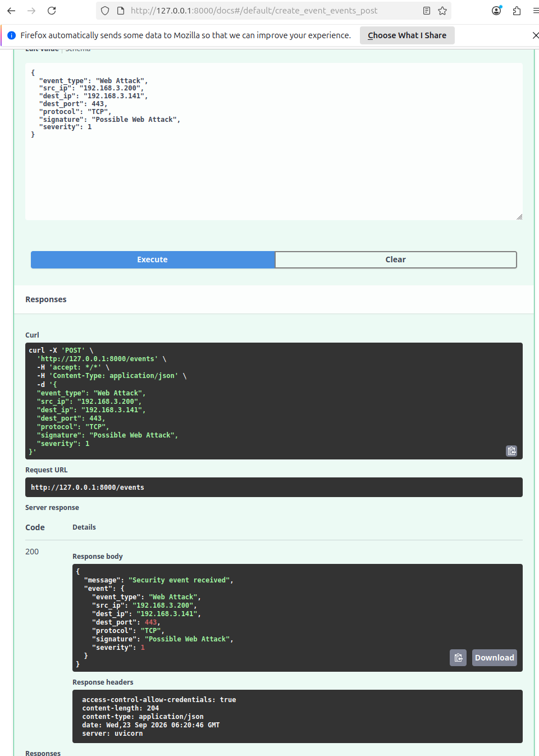Open the Firefox account menu
Screen dimensions: 539x756
[x=496, y=11]
